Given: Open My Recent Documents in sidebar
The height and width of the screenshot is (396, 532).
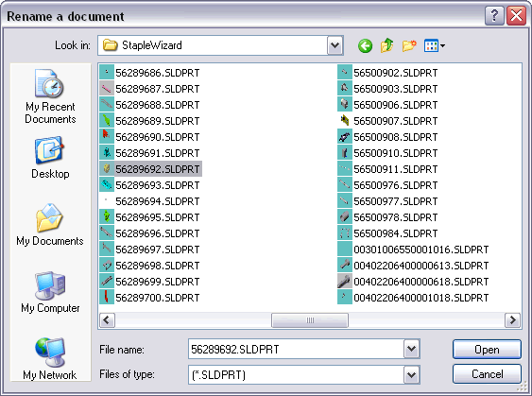Looking at the screenshot, I should [x=50, y=96].
